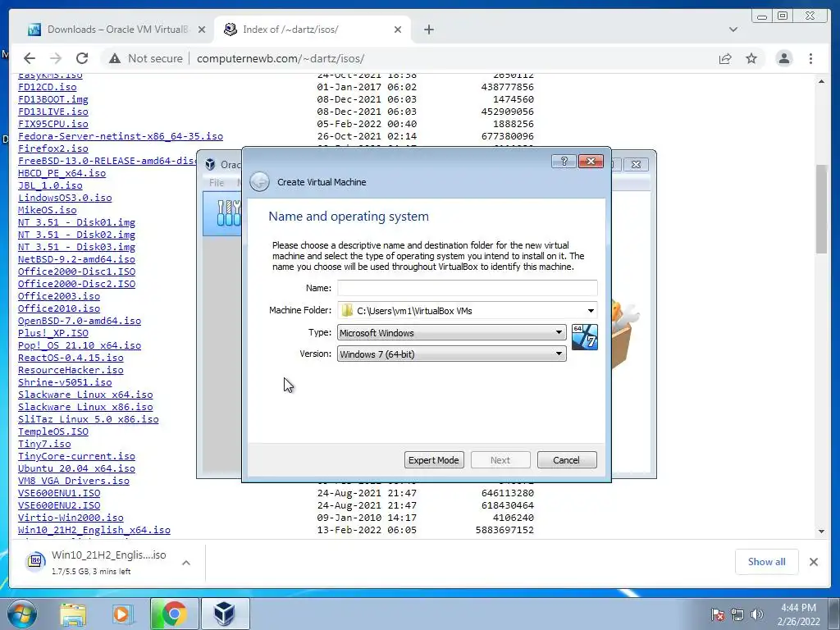Open File menu in VirtualBox Manager

tap(217, 183)
